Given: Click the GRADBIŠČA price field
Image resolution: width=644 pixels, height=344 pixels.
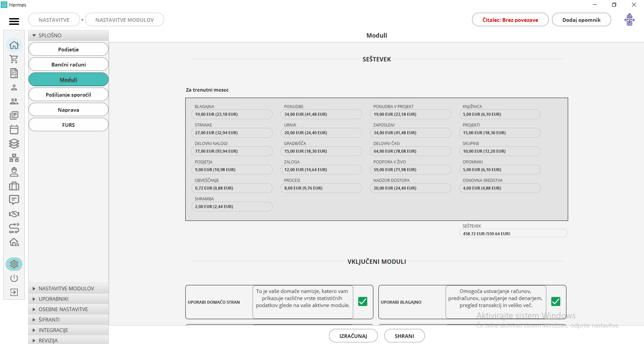Looking at the screenshot, I should click(321, 151).
